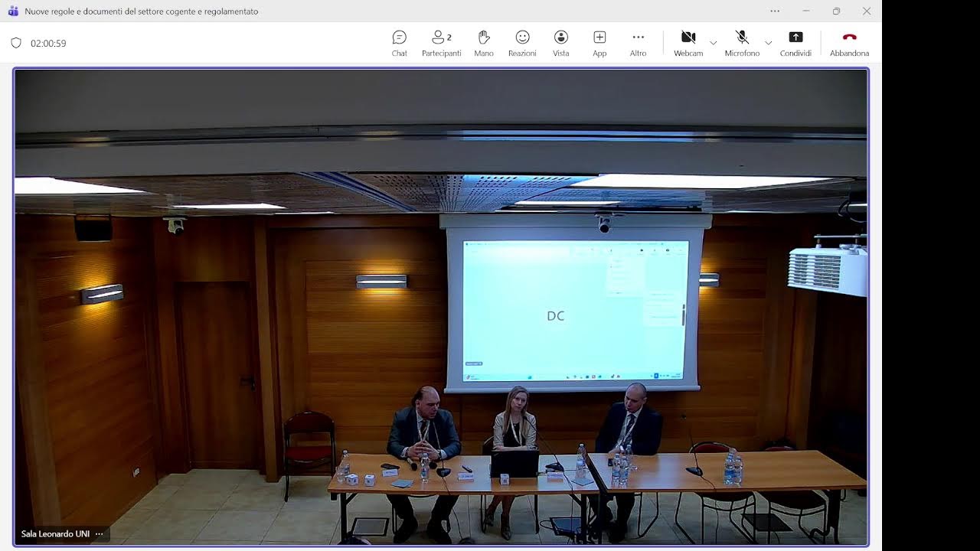Raise hand with the Mano button
The image size is (980, 551).
(x=484, y=44)
